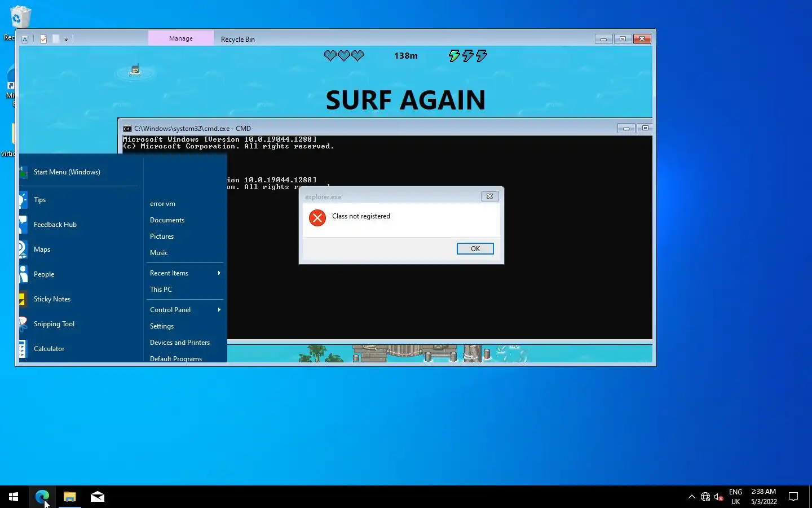Viewport: 812px width, 508px height.
Task: Click the surfer character in the water
Action: [x=135, y=70]
